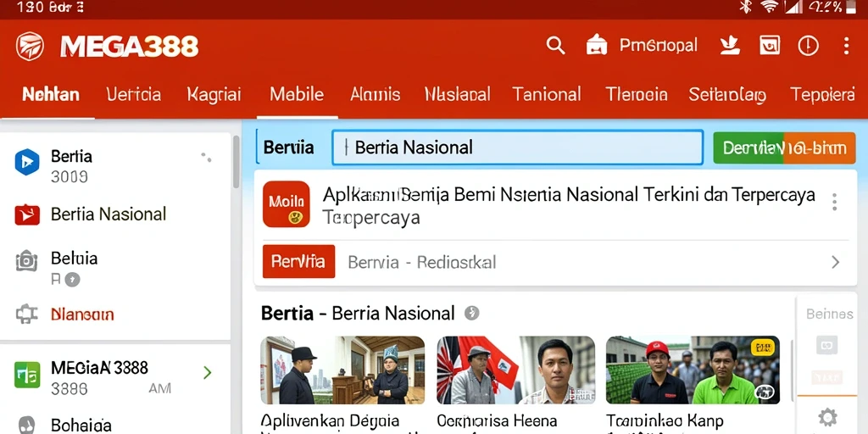
Task: Click the round icon beside Bohaiaia
Action: click(26, 426)
